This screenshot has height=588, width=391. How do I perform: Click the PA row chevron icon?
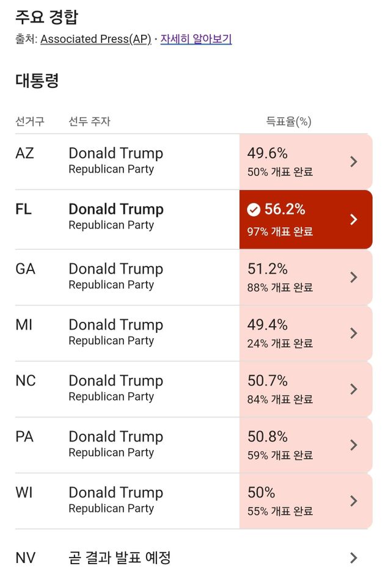tap(353, 445)
